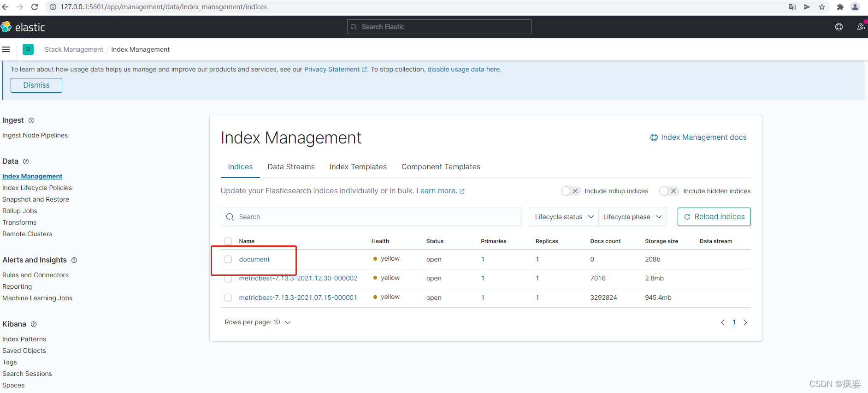Sort table by Name column header
Viewport: 868px width, 393px height.
(x=247, y=241)
